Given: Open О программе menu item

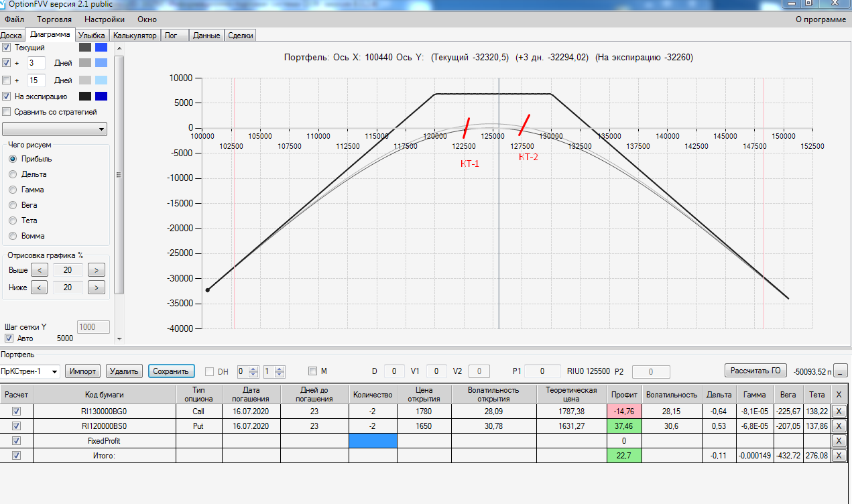Looking at the screenshot, I should point(820,19).
